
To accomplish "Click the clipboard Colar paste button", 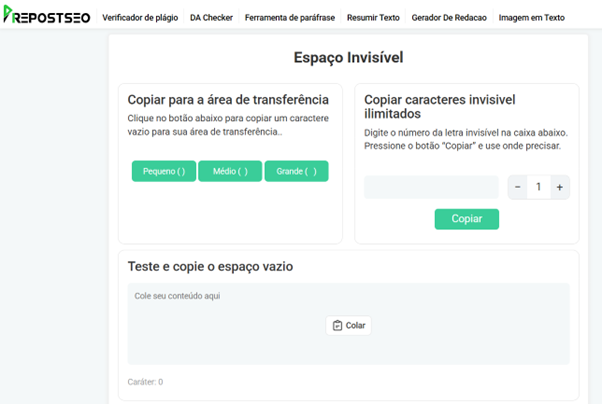I will [x=348, y=325].
